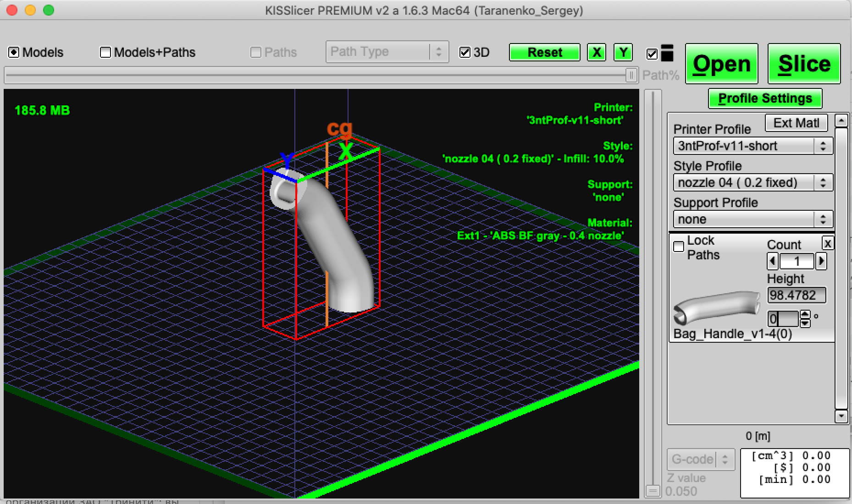Select the Models radio button
This screenshot has height=504, width=852.
14,53
